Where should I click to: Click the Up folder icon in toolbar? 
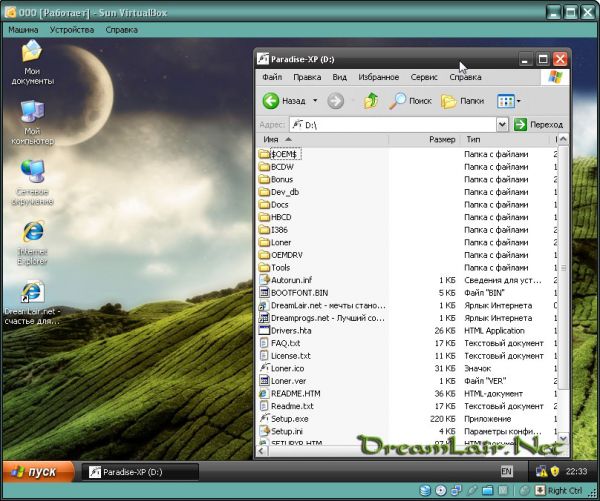point(371,101)
